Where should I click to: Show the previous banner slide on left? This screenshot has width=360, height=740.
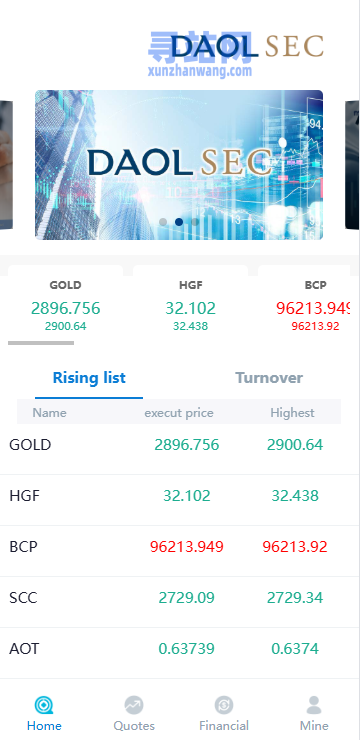[x=6, y=165]
